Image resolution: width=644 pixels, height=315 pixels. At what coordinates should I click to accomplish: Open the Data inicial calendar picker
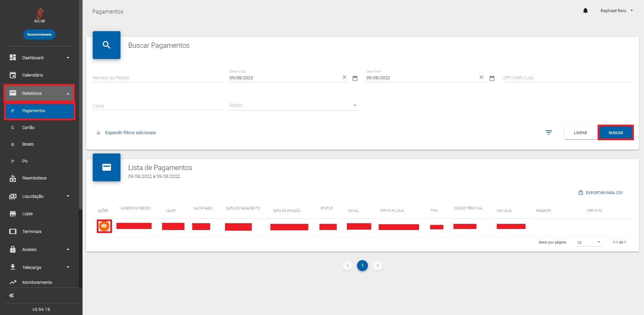pyautogui.click(x=355, y=78)
